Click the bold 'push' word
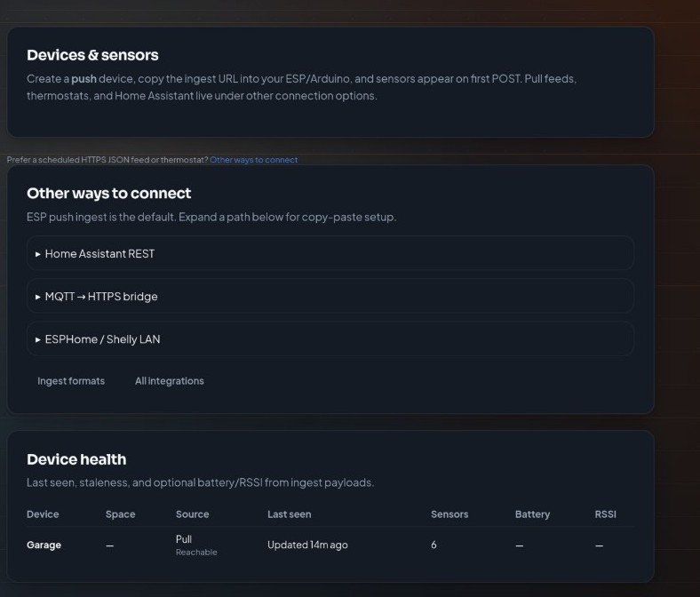Image resolution: width=700 pixels, height=597 pixels. point(84,79)
